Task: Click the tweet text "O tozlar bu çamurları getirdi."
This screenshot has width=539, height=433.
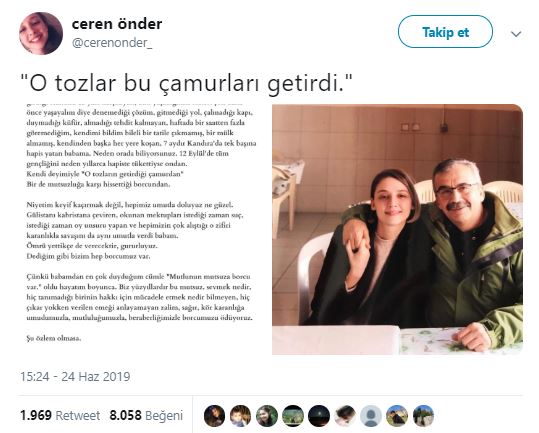Action: 187,84
